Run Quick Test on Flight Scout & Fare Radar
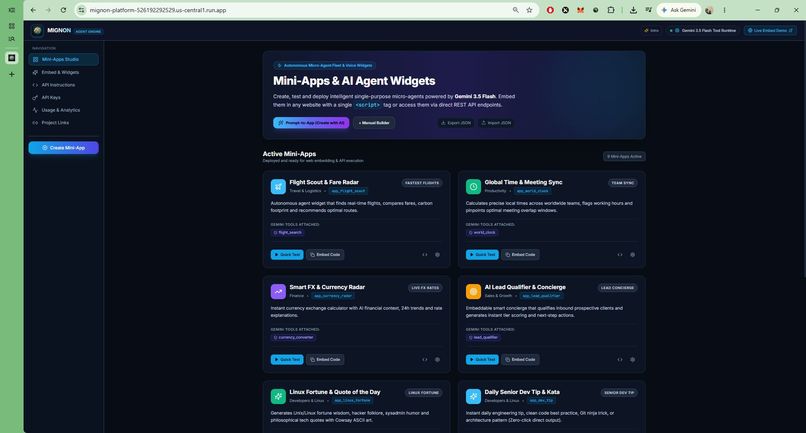Image resolution: width=806 pixels, height=433 pixels. click(287, 255)
